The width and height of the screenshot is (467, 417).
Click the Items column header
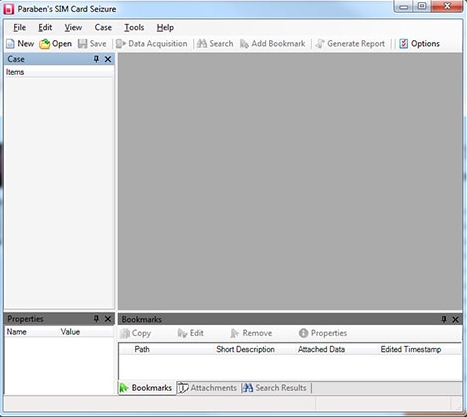59,72
